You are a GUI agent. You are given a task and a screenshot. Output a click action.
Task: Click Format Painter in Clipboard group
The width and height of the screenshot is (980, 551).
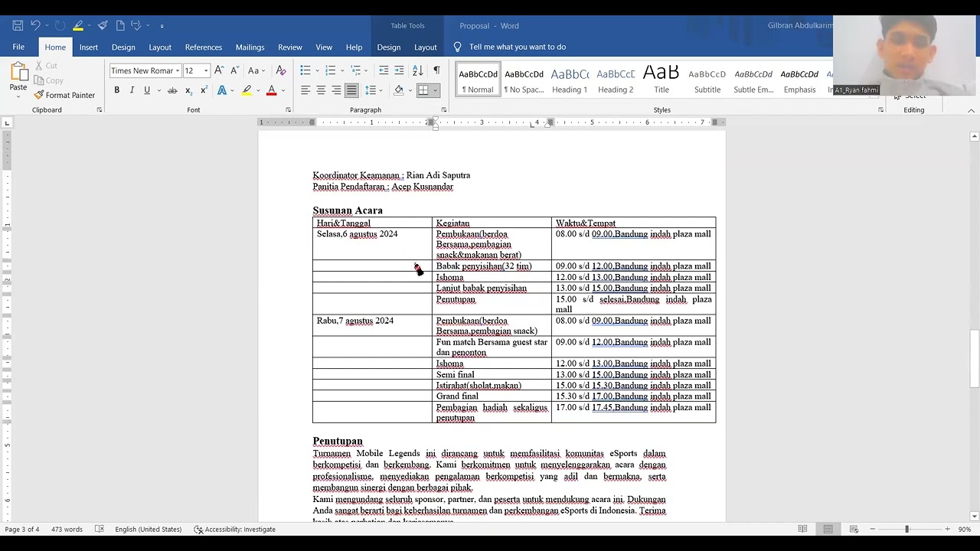point(64,95)
